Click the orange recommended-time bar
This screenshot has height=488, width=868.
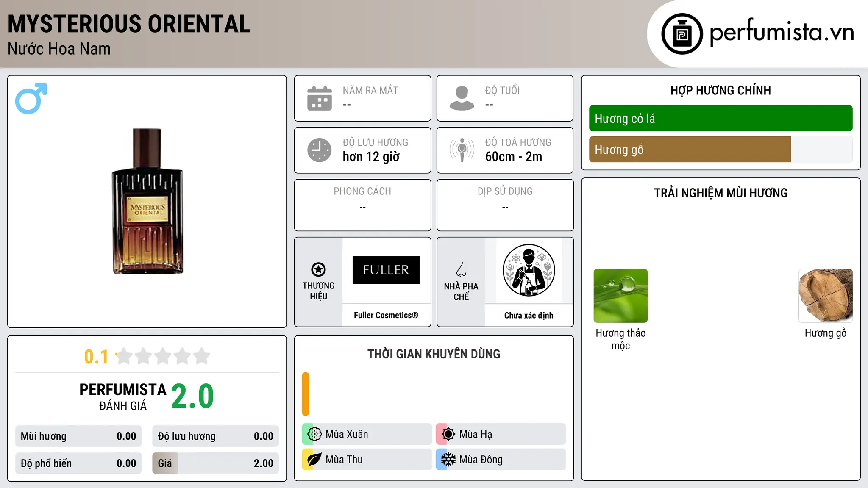(306, 394)
